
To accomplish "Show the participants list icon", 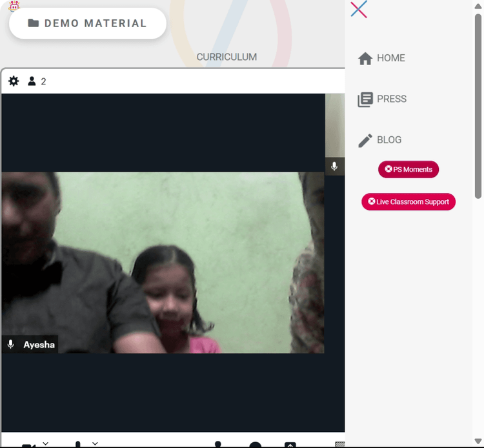I will [x=32, y=81].
